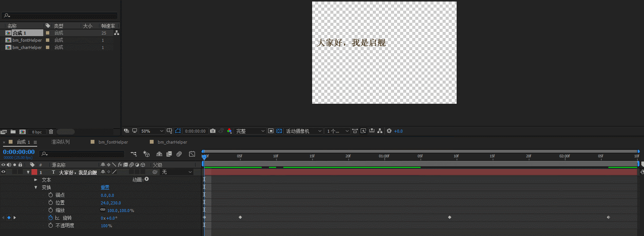Viewport: 644px width, 236px height.
Task: Open the Graph Editor
Action: (x=192, y=154)
